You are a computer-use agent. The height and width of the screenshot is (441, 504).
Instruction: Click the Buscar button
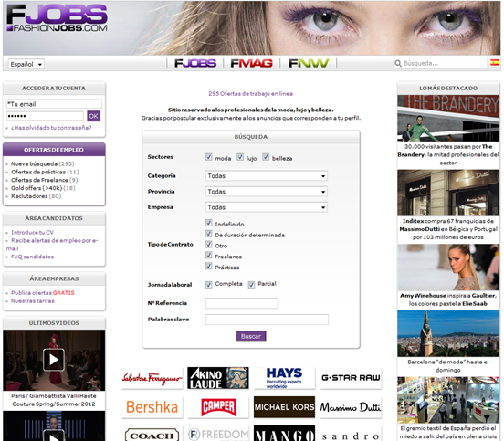coord(251,336)
